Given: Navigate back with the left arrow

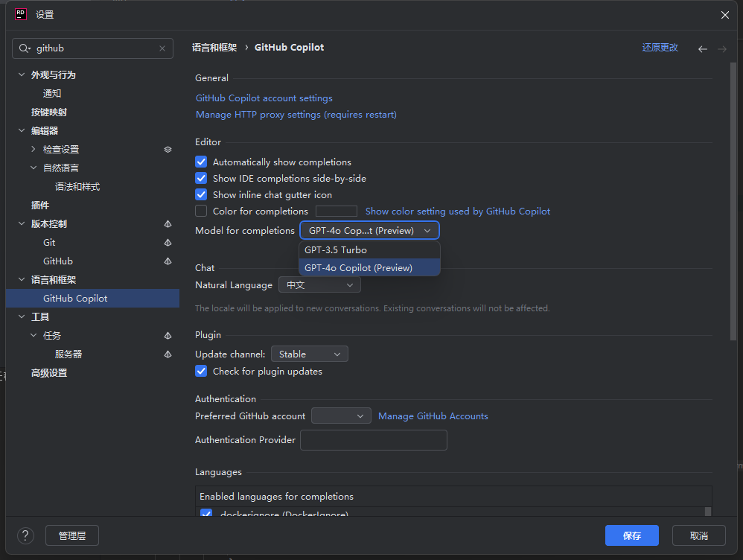Looking at the screenshot, I should click(x=703, y=49).
